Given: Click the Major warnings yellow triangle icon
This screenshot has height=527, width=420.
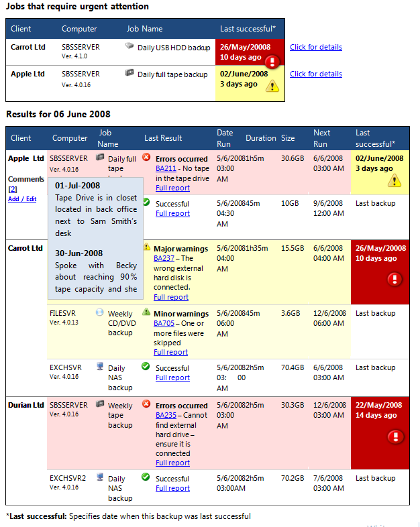Looking at the screenshot, I should coord(147,246).
